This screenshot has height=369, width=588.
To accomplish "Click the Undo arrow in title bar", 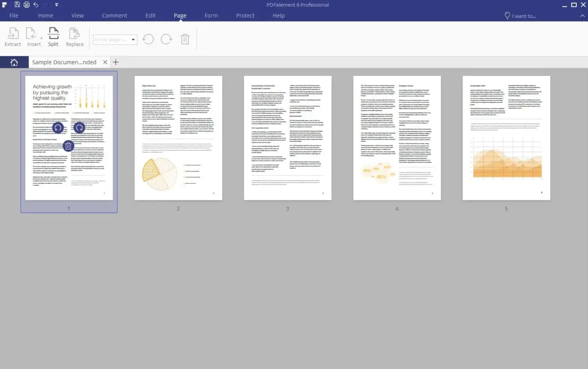I will tap(36, 5).
